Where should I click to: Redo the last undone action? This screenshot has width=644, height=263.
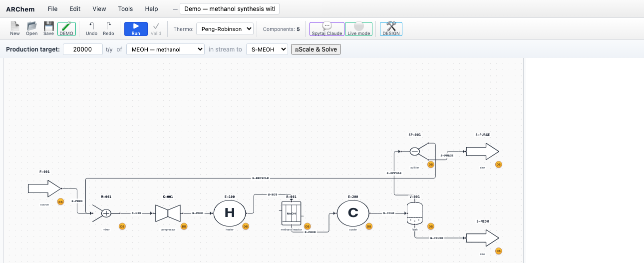[x=108, y=29]
